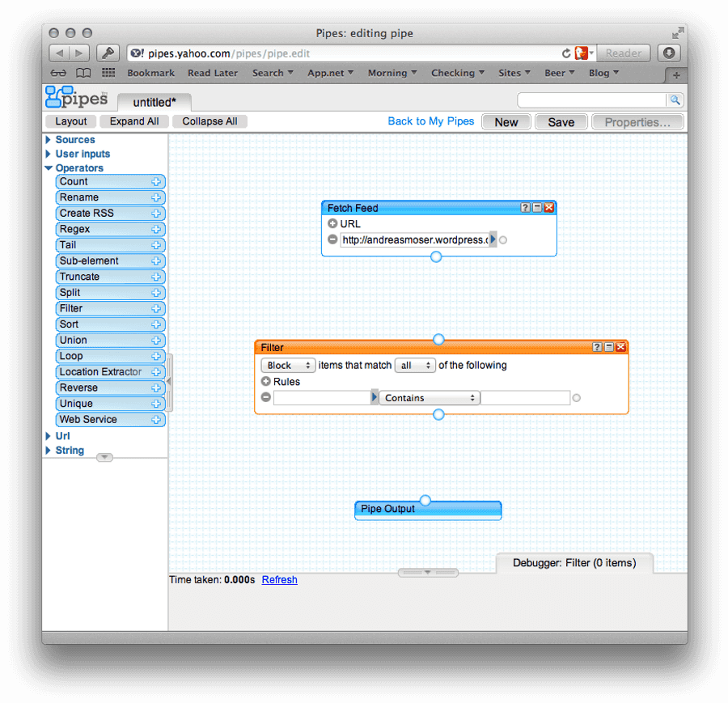This screenshot has width=728, height=703.
Task: Click the Regex operator plus icon
Action: pyautogui.click(x=156, y=230)
